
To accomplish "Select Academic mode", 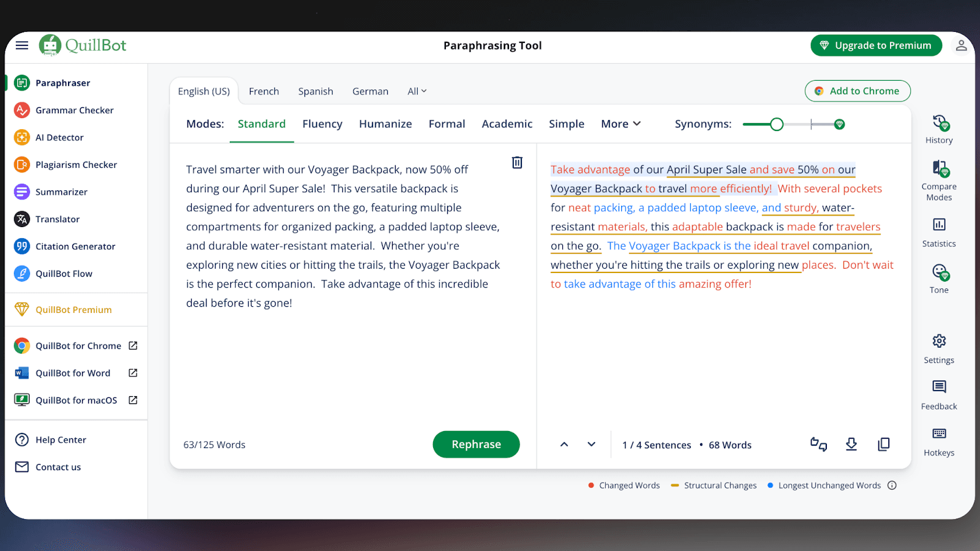I will click(x=507, y=124).
